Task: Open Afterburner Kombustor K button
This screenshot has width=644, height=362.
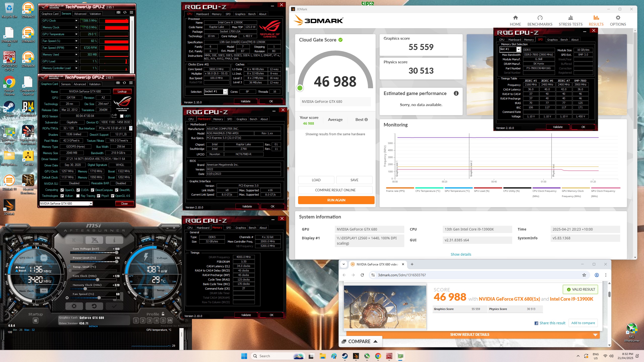Action: 74,240
